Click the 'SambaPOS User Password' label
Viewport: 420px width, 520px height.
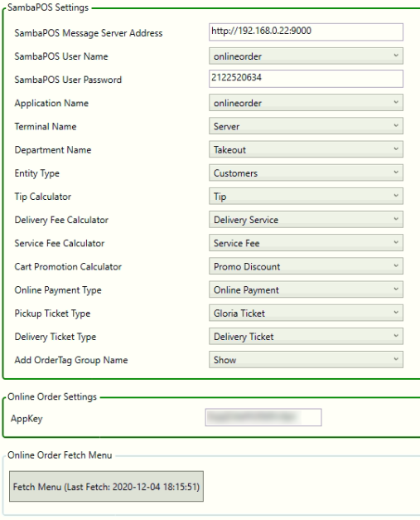tap(68, 80)
